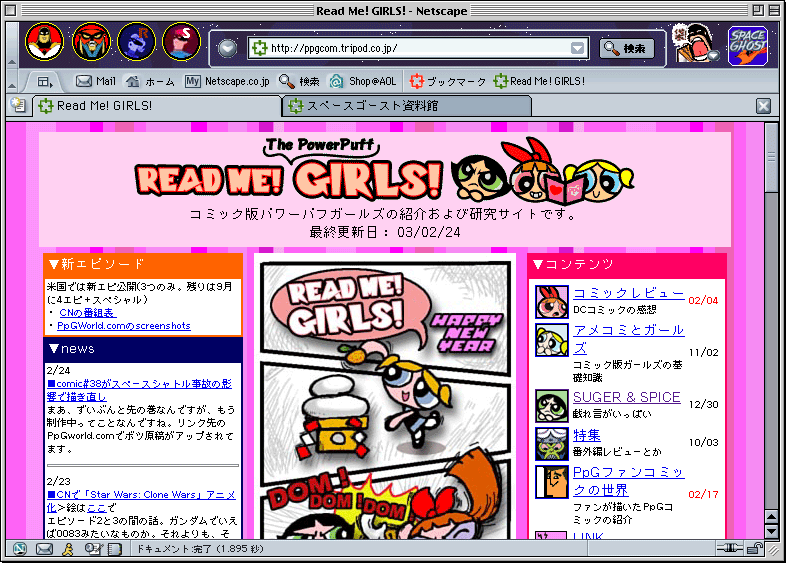The image size is (786, 563).
Task: Click the window zoom box in title bar
Action: point(758,10)
